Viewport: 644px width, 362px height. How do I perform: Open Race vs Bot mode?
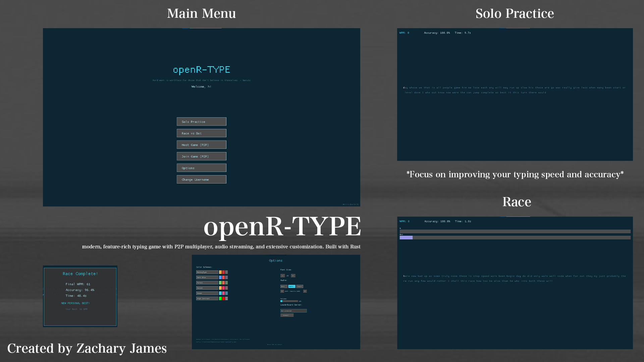coord(201,133)
